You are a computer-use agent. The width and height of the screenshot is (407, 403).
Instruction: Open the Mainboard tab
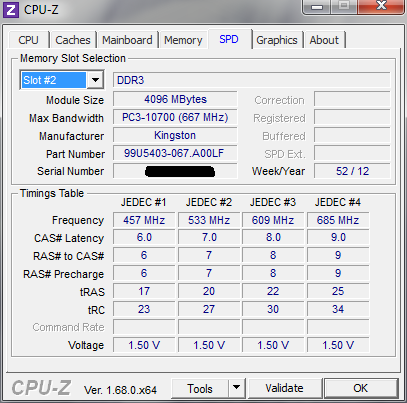(x=127, y=40)
